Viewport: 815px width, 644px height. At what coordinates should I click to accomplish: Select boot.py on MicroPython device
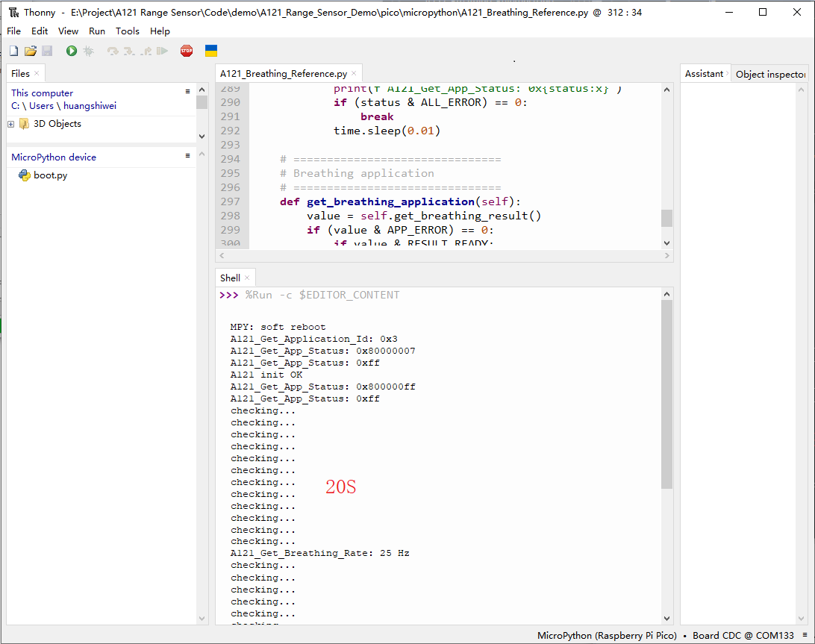pyautogui.click(x=50, y=175)
